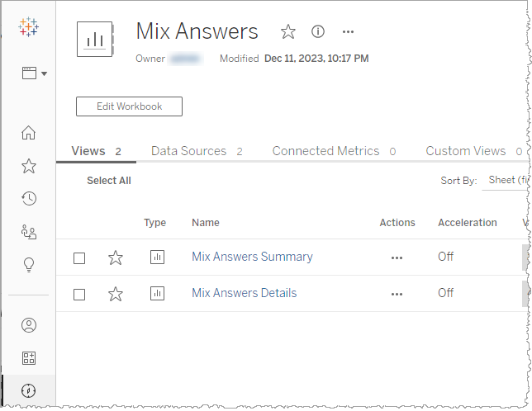
Task: Open the Sort By dropdown
Action: 506,180
